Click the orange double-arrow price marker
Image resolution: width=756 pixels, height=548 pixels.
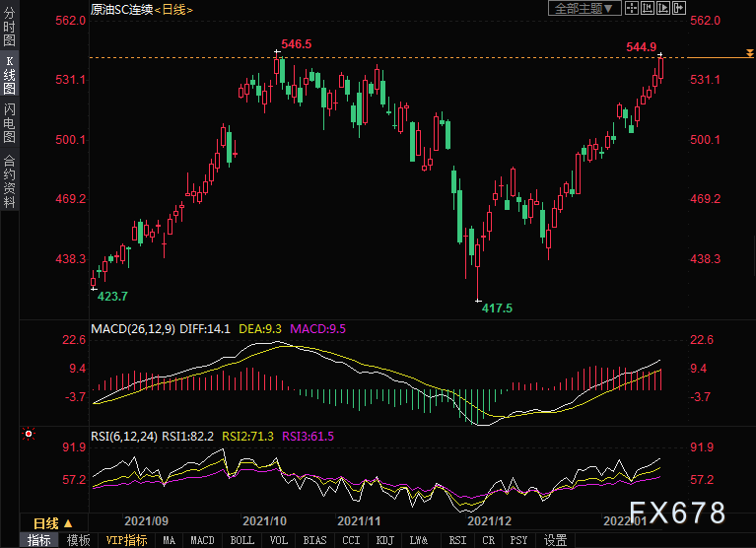(x=750, y=53)
